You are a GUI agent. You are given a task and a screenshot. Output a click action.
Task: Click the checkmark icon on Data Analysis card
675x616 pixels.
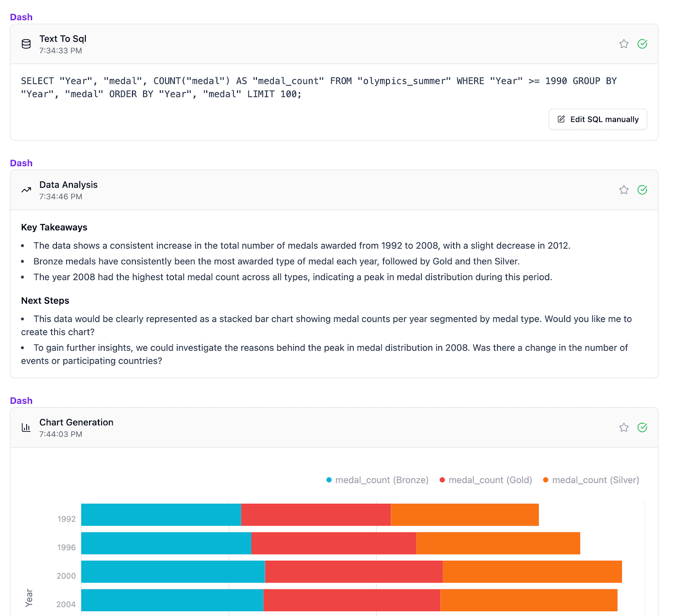(642, 189)
